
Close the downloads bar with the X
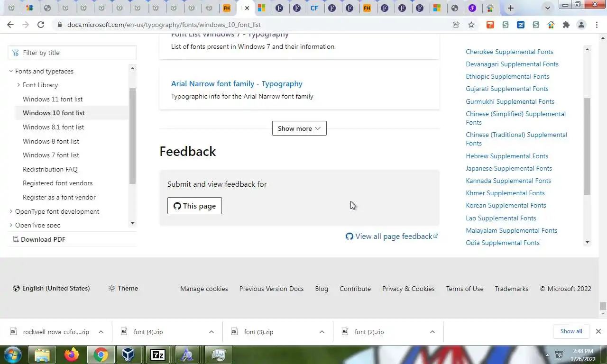(598, 331)
